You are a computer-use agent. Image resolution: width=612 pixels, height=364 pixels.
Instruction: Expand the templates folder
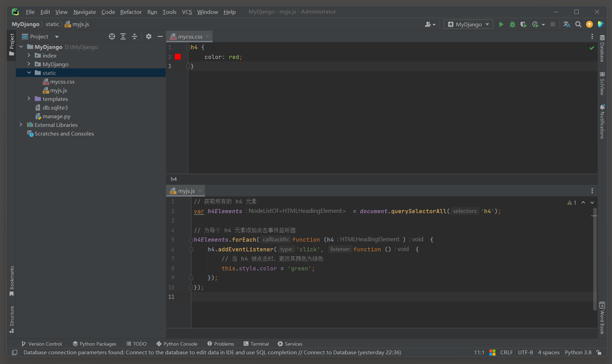pyautogui.click(x=29, y=99)
